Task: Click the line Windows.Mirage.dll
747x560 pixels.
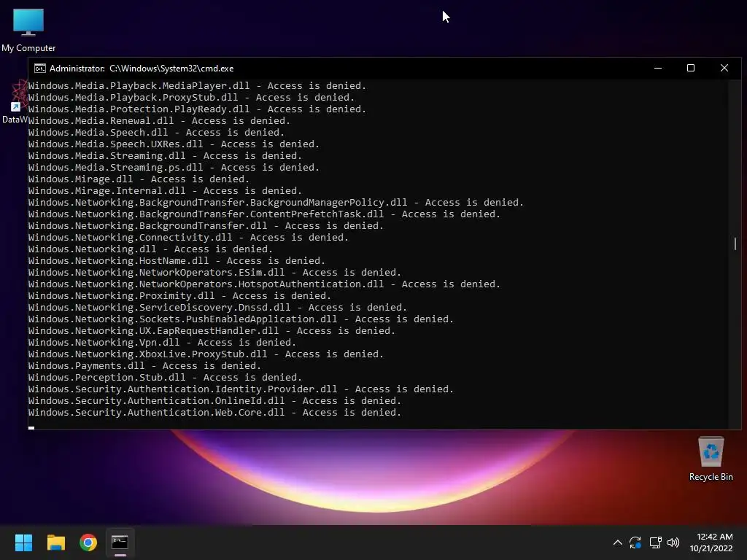Action: 139,179
